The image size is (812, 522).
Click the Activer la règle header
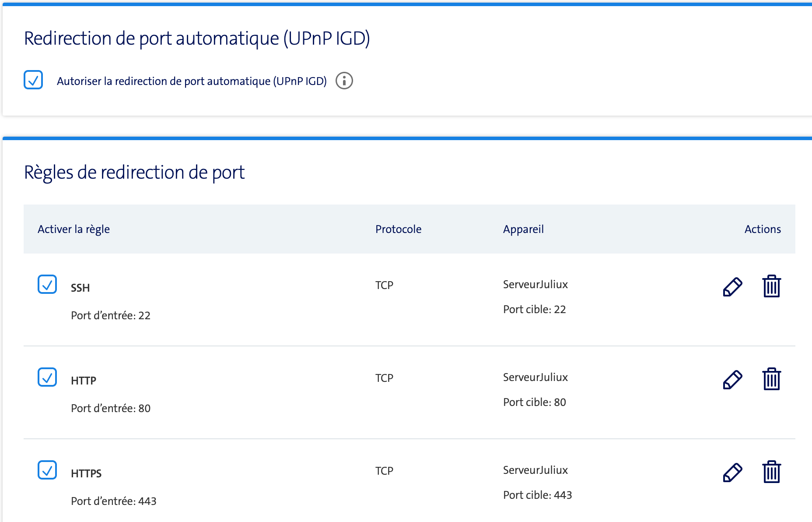click(73, 229)
